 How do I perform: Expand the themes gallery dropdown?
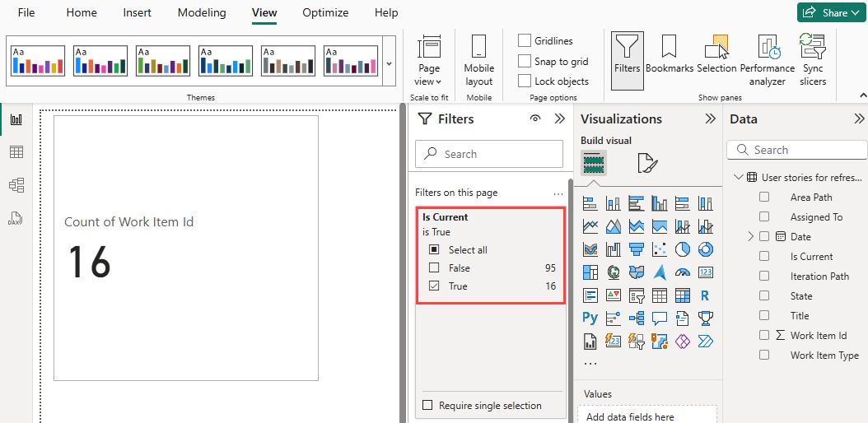point(389,63)
